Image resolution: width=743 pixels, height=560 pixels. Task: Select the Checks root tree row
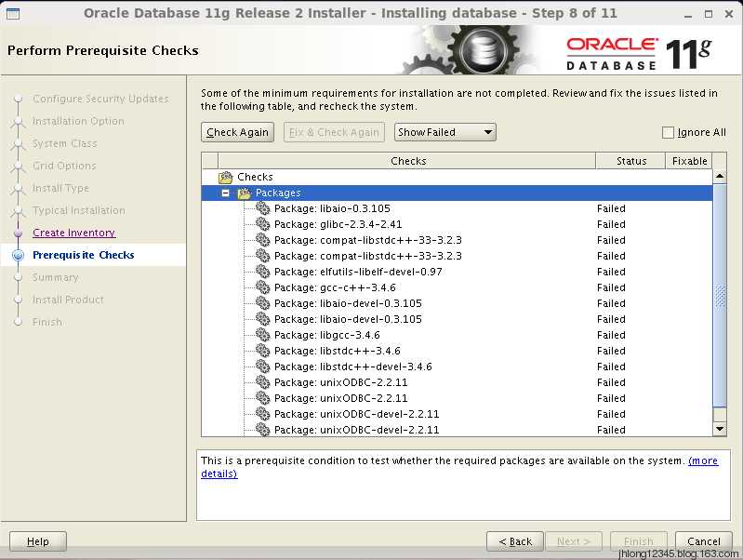tap(457, 177)
